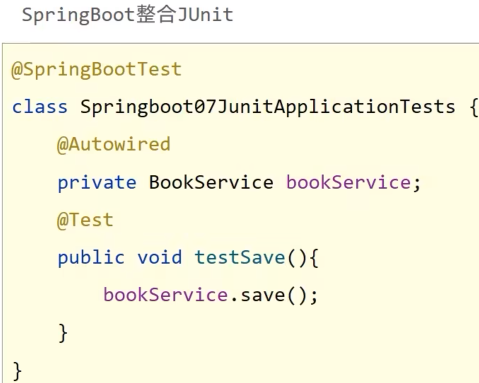The image size is (479, 383).
Task: Click the @Test annotation
Action: [x=85, y=220]
